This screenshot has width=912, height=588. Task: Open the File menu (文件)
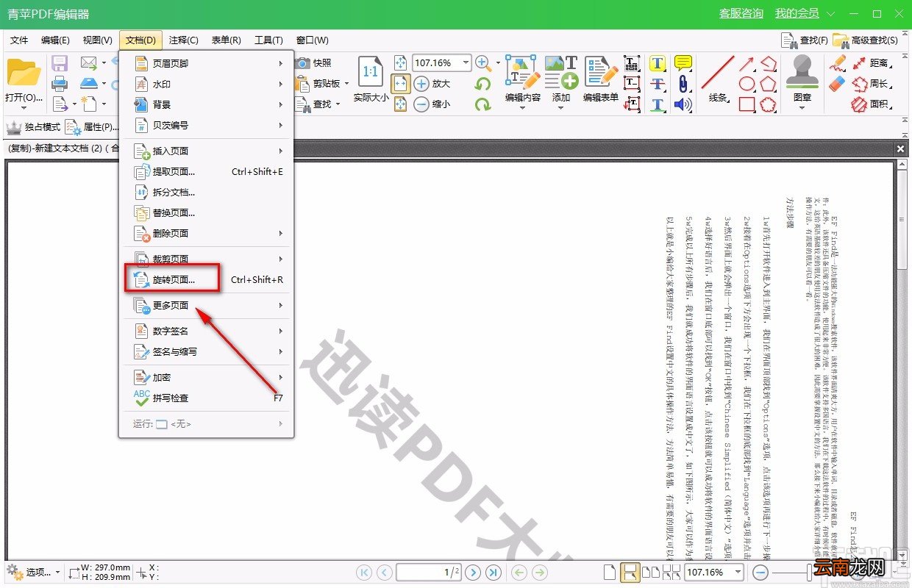click(x=19, y=40)
